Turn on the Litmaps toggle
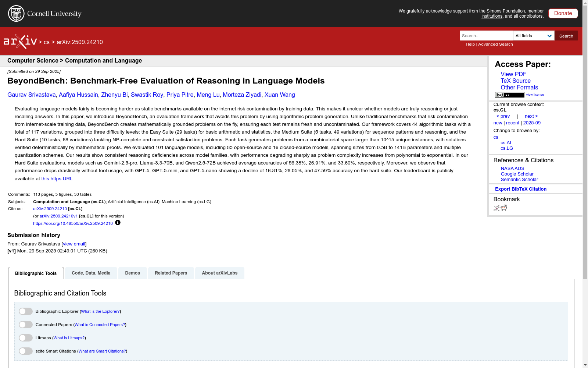 click(26, 338)
